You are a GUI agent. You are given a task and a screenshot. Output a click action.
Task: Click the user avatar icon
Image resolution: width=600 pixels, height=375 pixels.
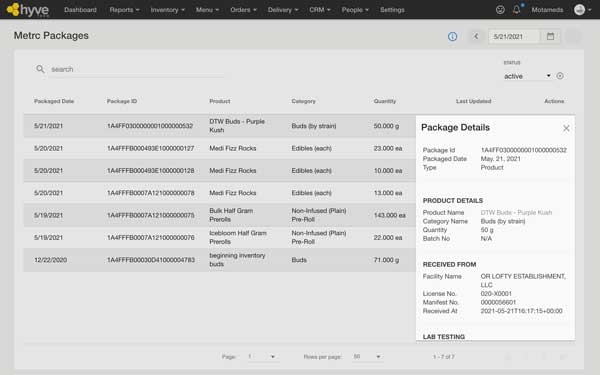click(579, 10)
